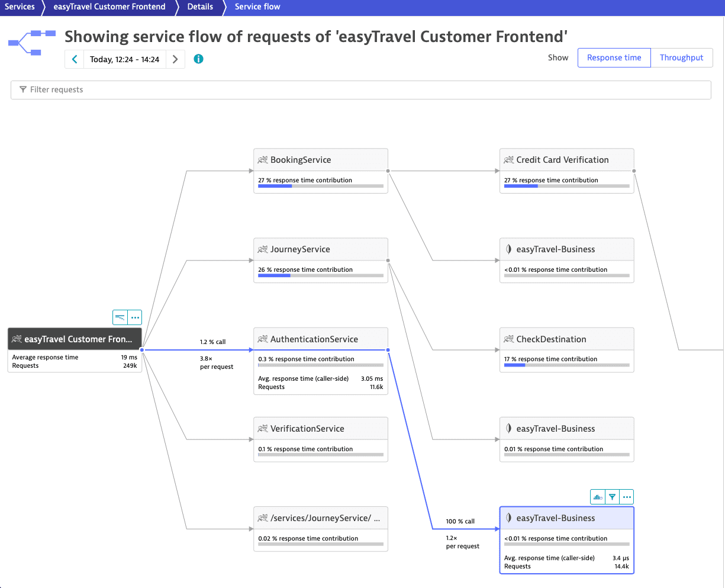Open the Today 12:24 - 14:24 timeframe selector
This screenshot has height=588, width=725.
pos(124,59)
